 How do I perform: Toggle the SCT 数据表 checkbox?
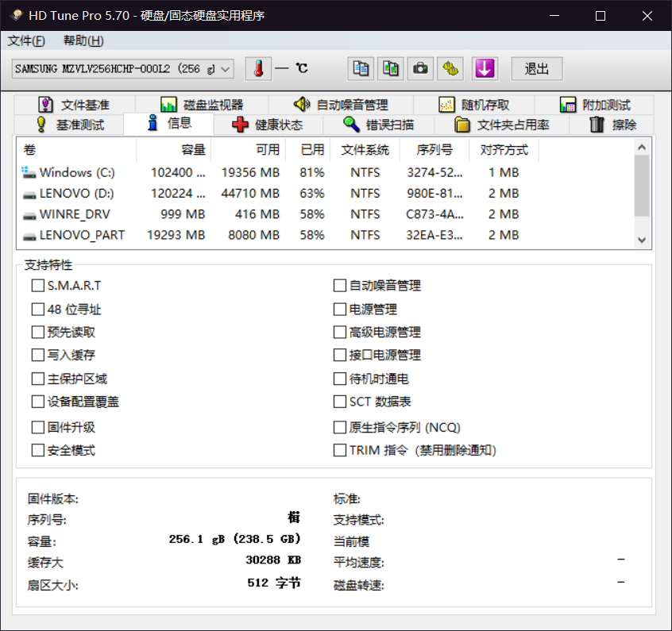click(339, 402)
